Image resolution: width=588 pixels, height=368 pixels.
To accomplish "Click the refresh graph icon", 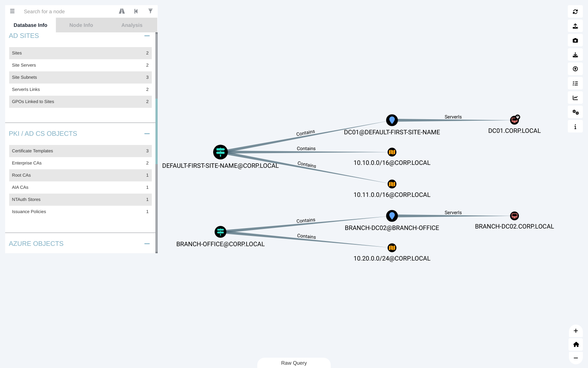I will tap(575, 12).
